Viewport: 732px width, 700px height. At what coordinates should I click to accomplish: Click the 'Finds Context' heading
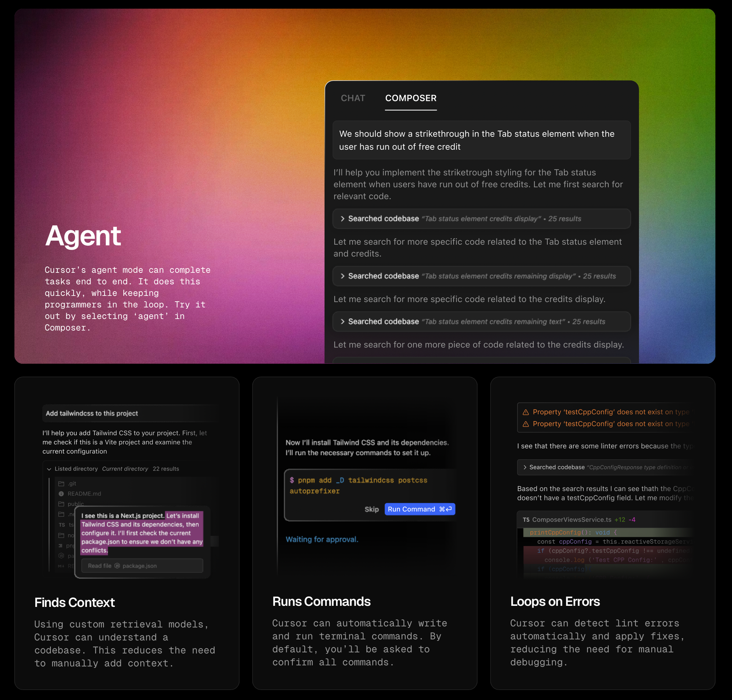pyautogui.click(x=75, y=603)
